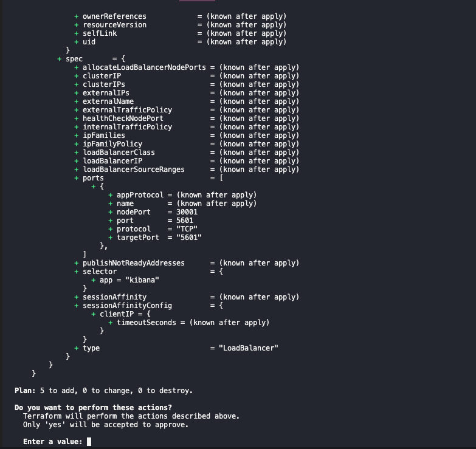Click the nodePort value 30001
This screenshot has width=476, height=449.
(187, 212)
